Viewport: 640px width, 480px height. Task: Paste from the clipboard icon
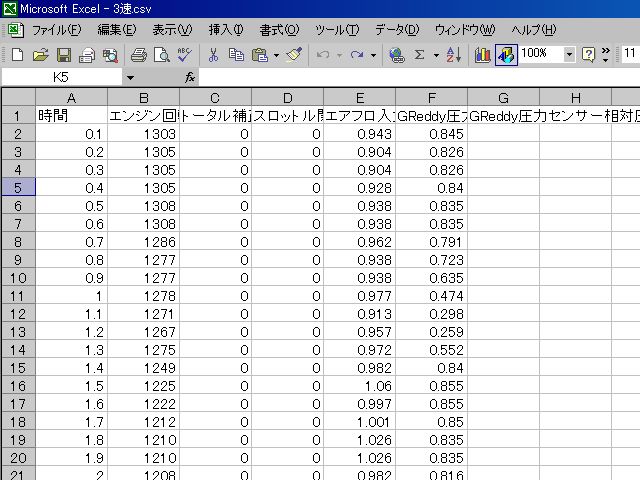(x=260, y=55)
